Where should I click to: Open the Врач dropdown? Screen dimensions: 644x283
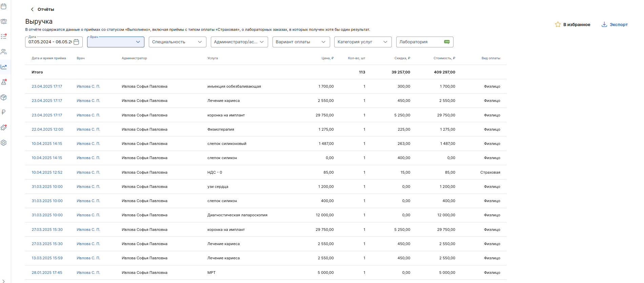[116, 42]
